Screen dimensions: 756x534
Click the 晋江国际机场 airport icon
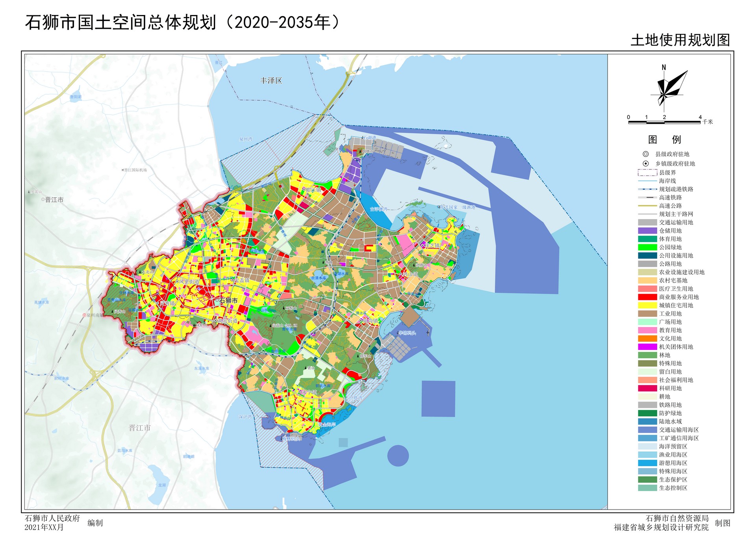click(x=122, y=170)
